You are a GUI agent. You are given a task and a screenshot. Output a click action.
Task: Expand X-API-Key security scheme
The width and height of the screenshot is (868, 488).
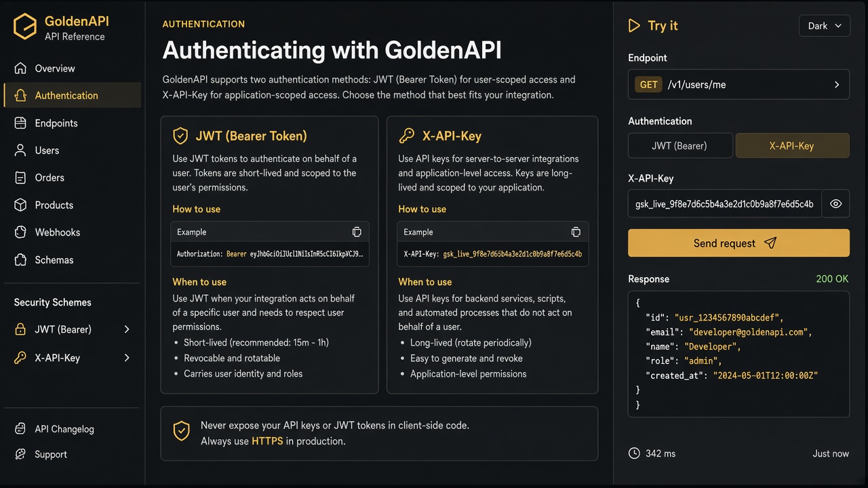[73, 358]
